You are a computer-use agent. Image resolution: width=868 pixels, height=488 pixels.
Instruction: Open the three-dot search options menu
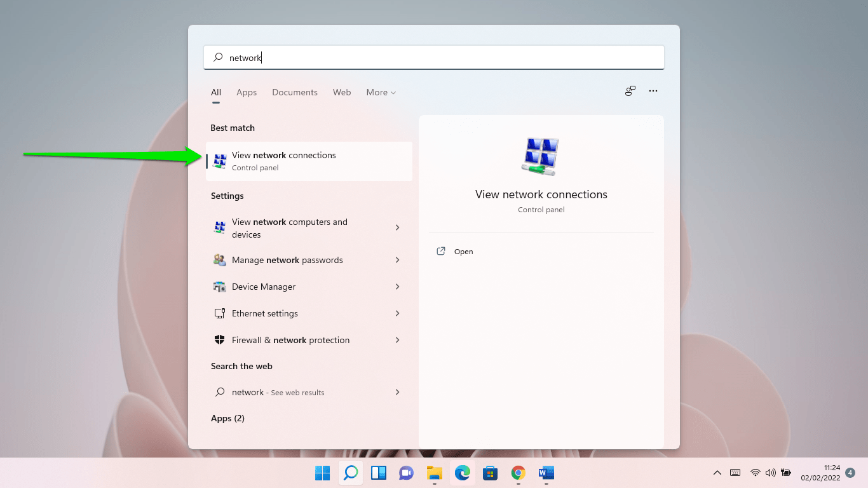653,91
